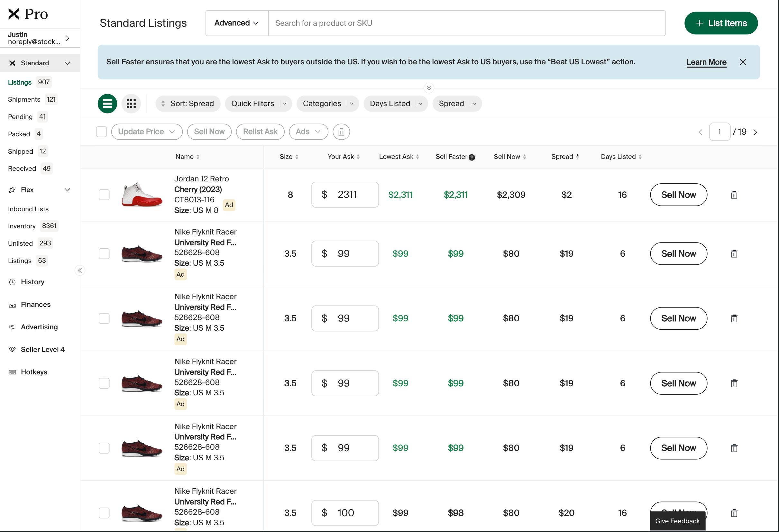Select the list view icon
The height and width of the screenshot is (532, 779).
107,104
